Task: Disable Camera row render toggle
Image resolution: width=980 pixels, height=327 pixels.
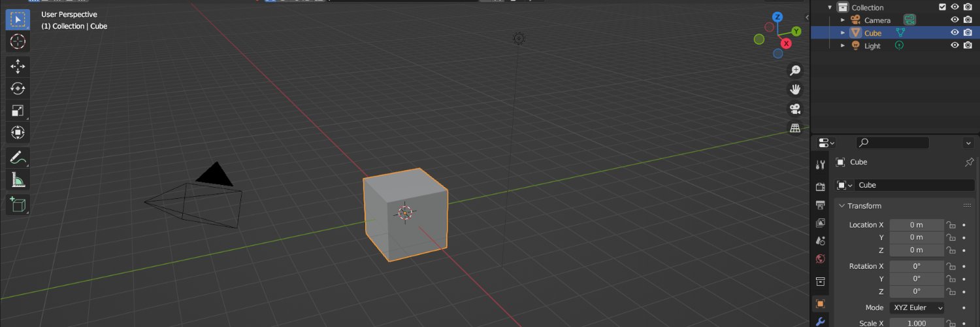Action: click(968, 20)
